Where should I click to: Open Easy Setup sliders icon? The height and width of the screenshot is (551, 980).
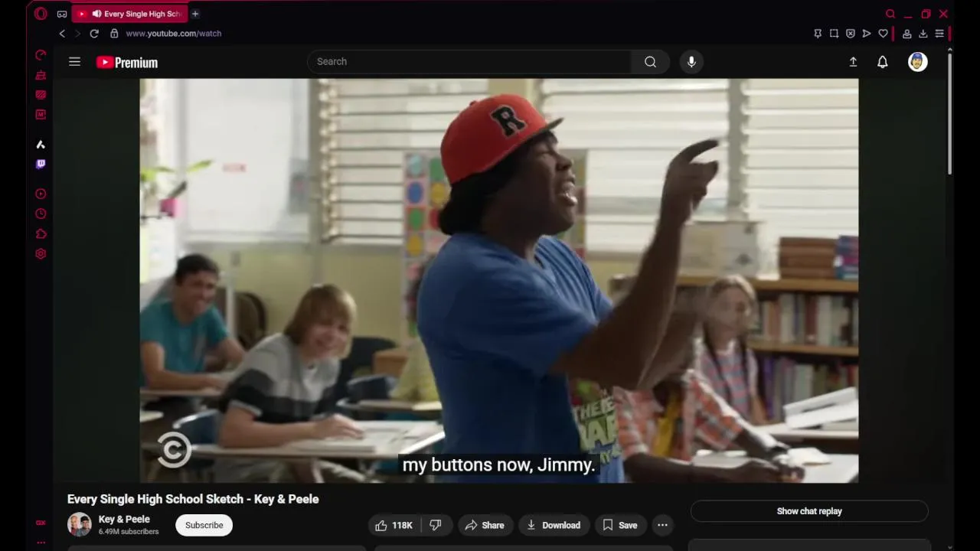coord(939,34)
